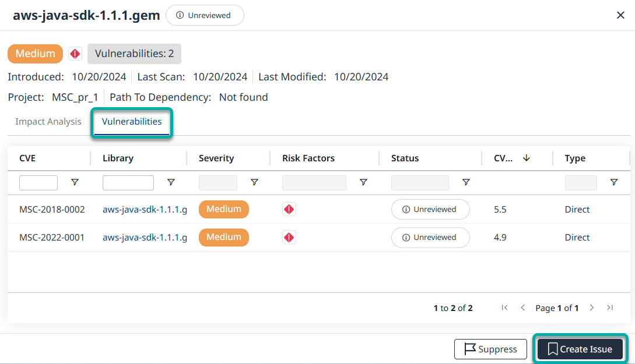The image size is (635, 364).
Task: Open the Risk Factors filter icon
Action: coord(363,182)
